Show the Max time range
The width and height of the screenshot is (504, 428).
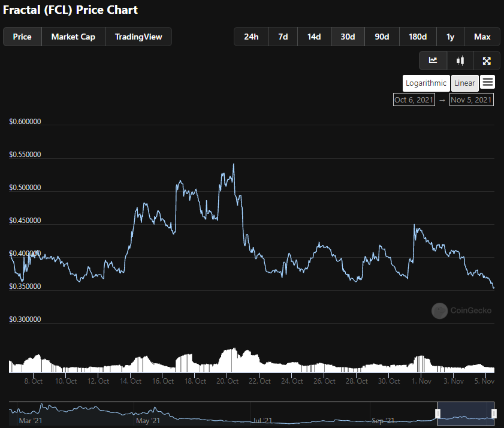pyautogui.click(x=482, y=37)
